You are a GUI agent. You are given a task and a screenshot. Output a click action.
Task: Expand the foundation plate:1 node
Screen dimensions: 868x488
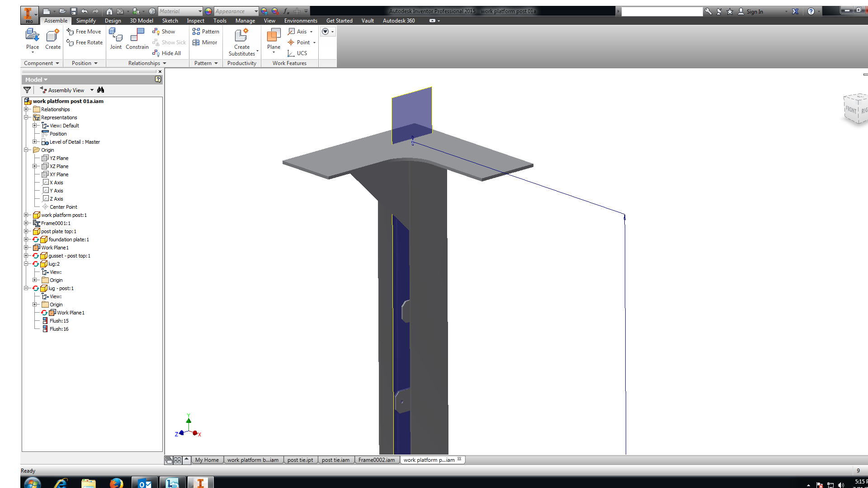pos(26,239)
